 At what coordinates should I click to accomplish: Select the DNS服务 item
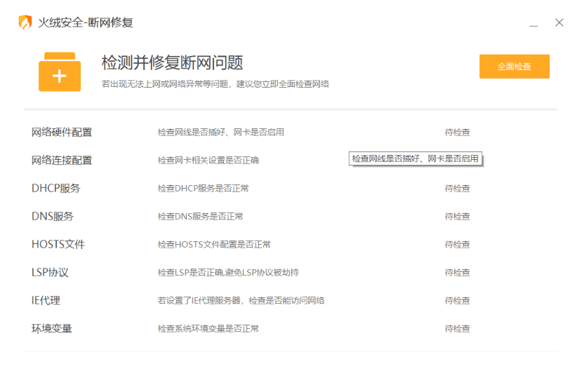[53, 216]
